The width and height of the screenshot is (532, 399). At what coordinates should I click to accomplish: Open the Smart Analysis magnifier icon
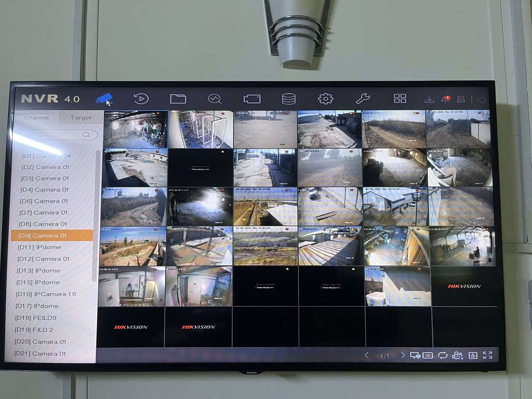[214, 99]
